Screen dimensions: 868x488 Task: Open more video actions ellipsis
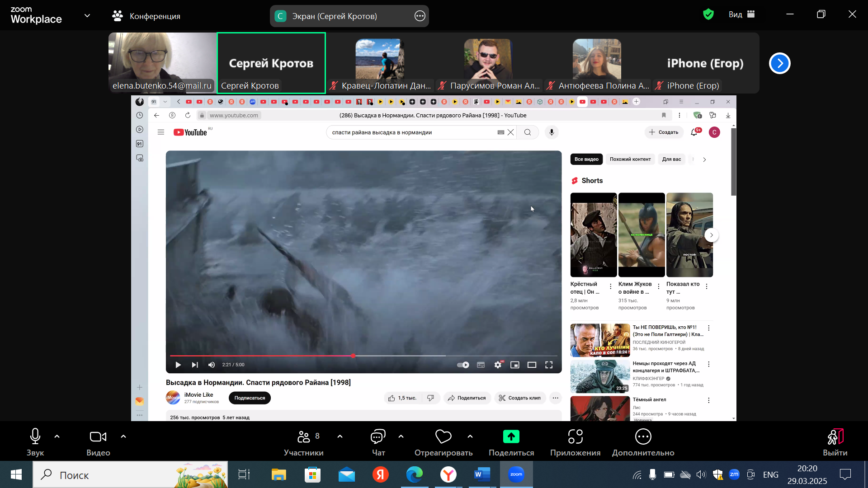555,398
